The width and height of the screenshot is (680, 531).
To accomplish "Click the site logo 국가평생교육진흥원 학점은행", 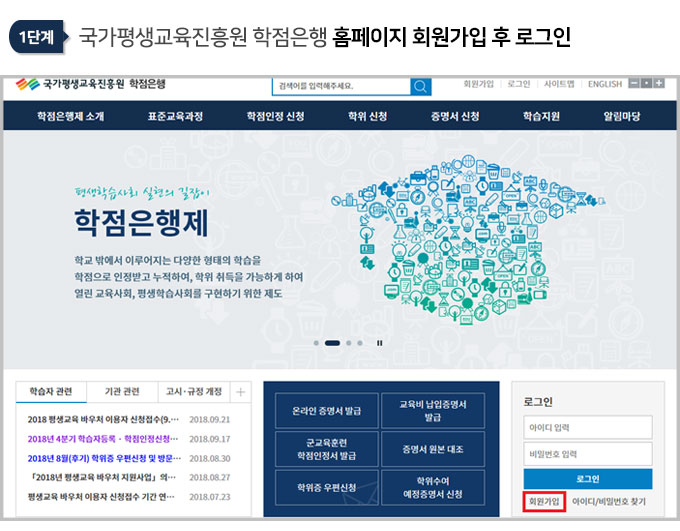I will point(91,84).
